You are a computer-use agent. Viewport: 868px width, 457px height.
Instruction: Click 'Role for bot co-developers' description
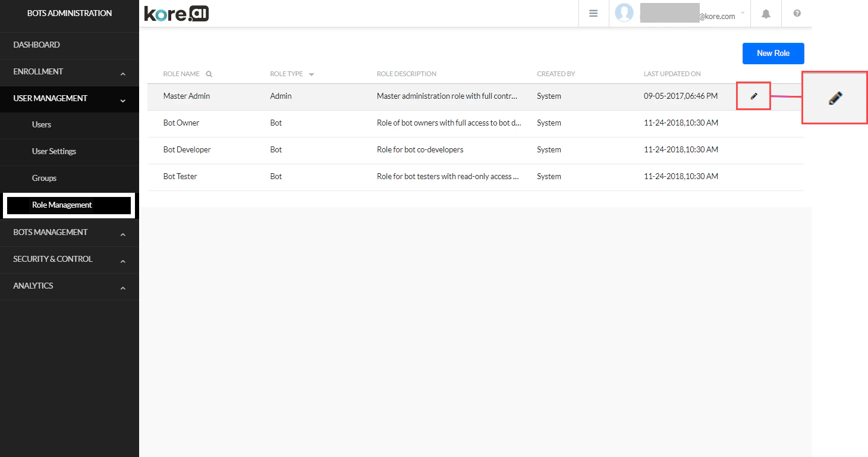click(x=420, y=149)
